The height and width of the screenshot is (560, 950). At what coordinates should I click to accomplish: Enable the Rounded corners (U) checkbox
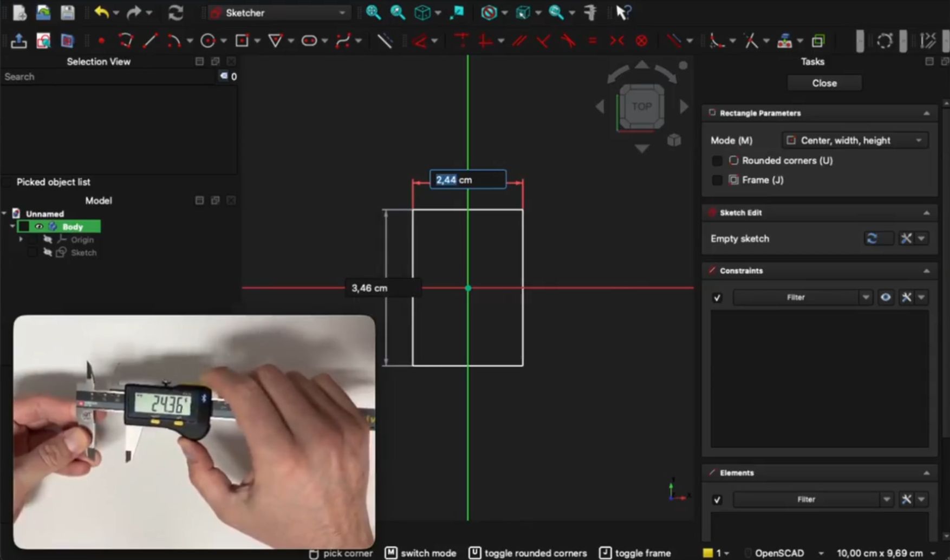(717, 161)
